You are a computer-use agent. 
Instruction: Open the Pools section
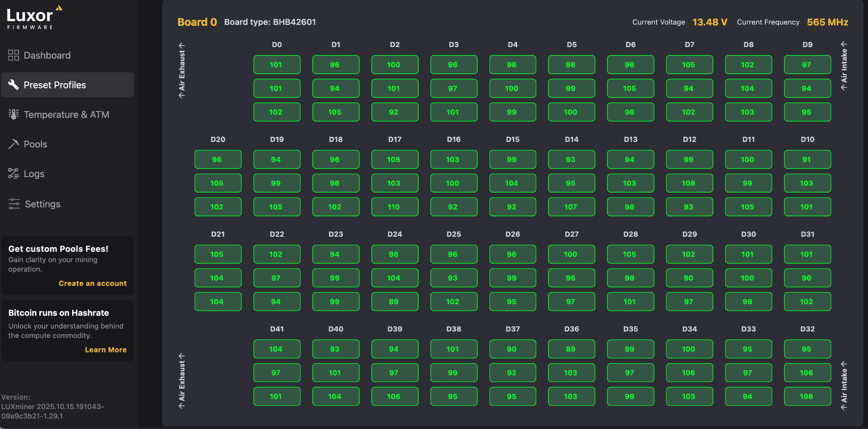pyautogui.click(x=35, y=144)
